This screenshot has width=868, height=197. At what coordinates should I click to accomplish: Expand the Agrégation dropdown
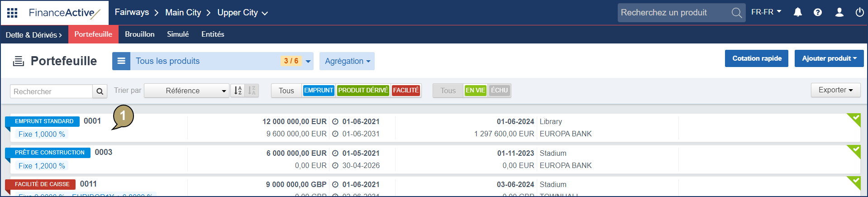347,61
